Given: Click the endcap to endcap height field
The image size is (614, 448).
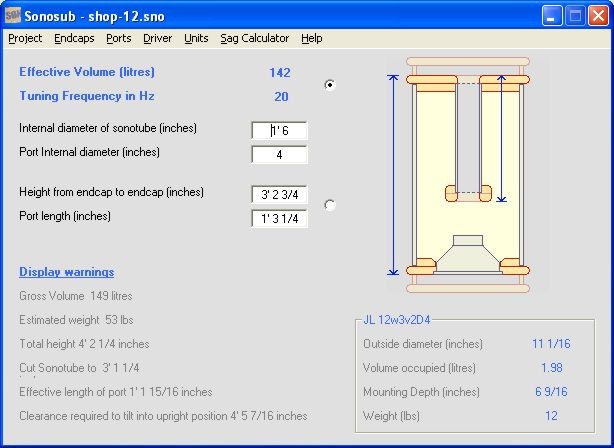Looking at the screenshot, I should [279, 194].
